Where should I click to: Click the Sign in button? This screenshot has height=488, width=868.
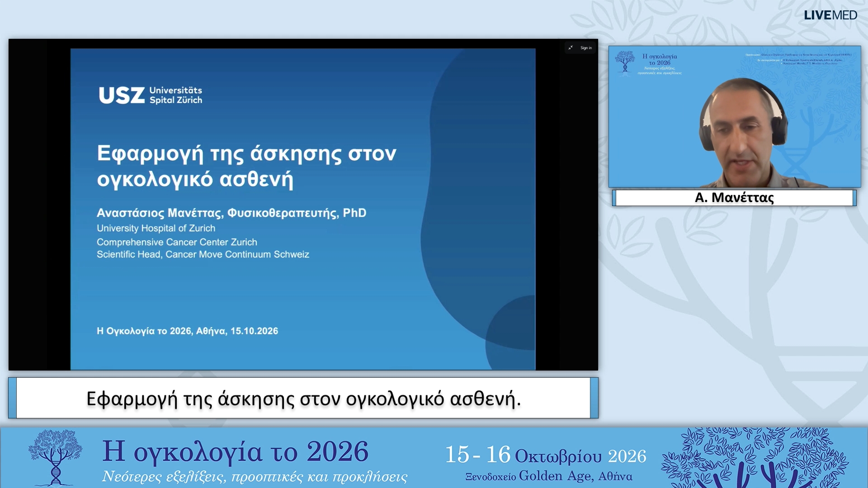586,48
